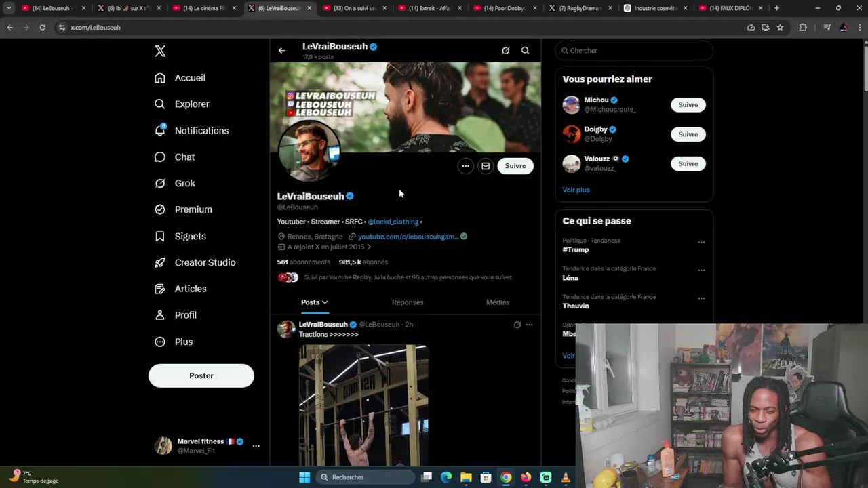
Task: Open the profile more-options dots
Action: coord(465,166)
